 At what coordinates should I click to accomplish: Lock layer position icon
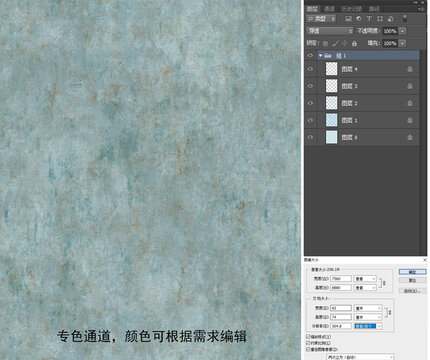point(345,43)
